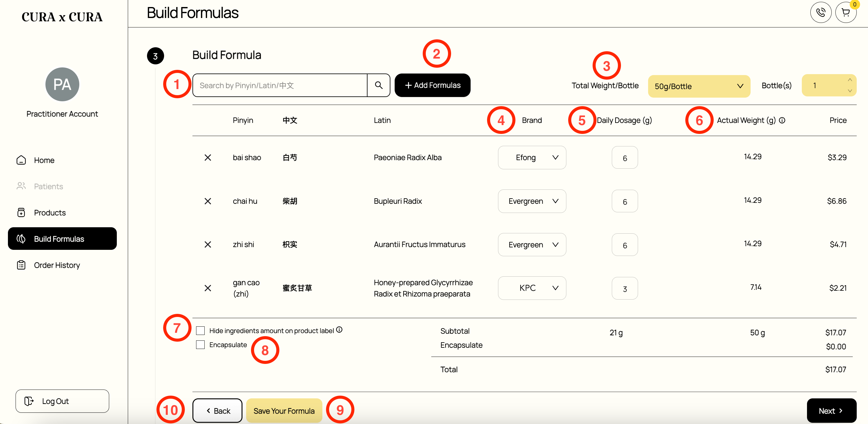Click the Bottle(s) quantity field
This screenshot has height=424, width=868.
(x=829, y=85)
